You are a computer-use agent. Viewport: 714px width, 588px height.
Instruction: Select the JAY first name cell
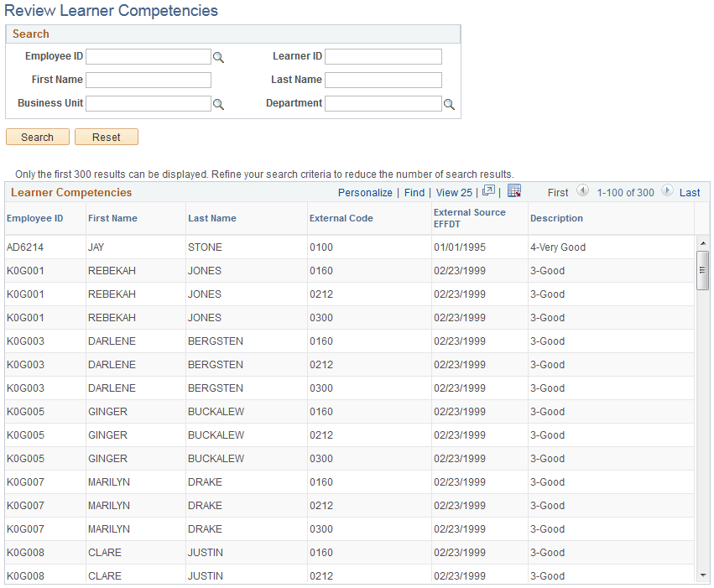(96, 247)
